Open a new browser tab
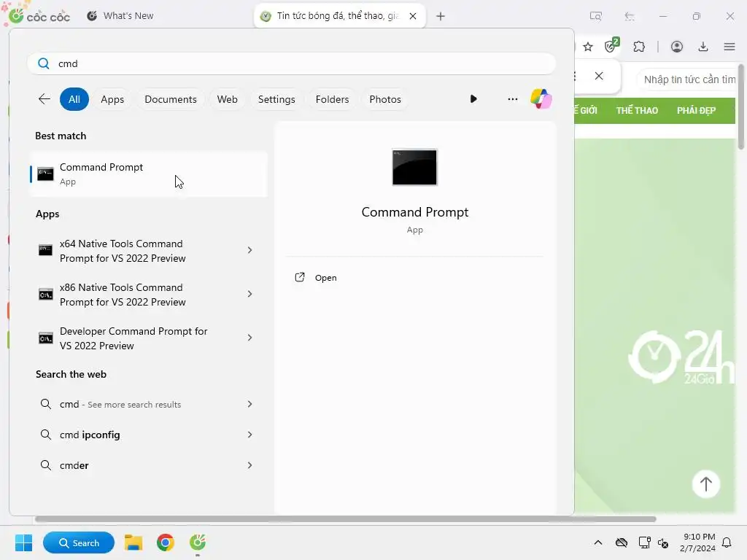The image size is (747, 560). [441, 16]
